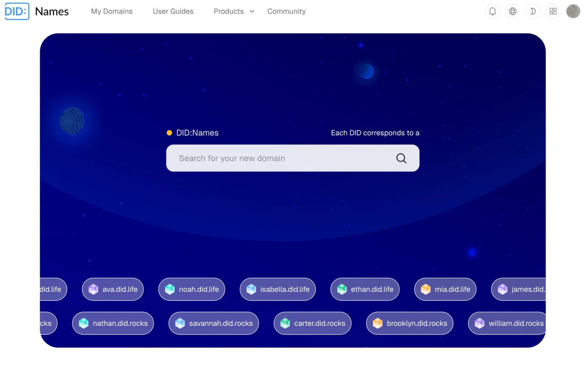This screenshot has height=366, width=588.
Task: Click the brooklyn.did.rocks cube icon
Action: tap(378, 323)
